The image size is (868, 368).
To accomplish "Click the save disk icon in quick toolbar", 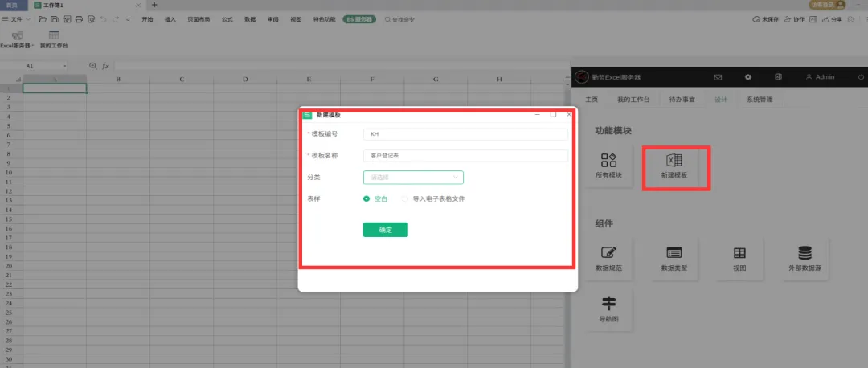I will tap(55, 19).
